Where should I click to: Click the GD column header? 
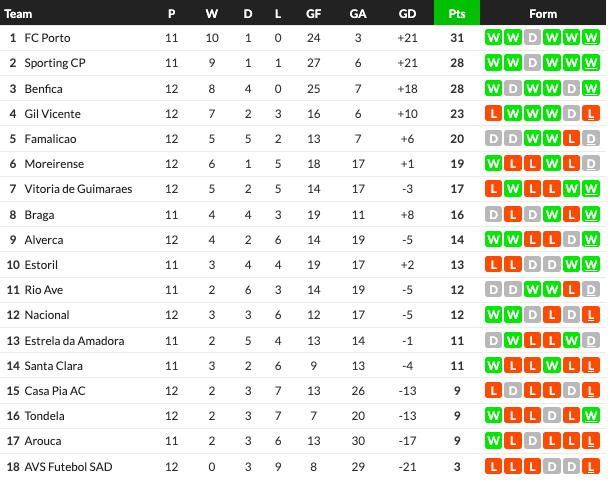point(407,13)
